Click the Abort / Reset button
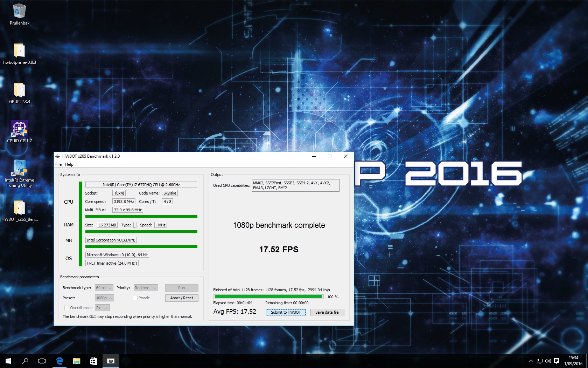Viewport: 588px width, 368px height. tap(182, 298)
